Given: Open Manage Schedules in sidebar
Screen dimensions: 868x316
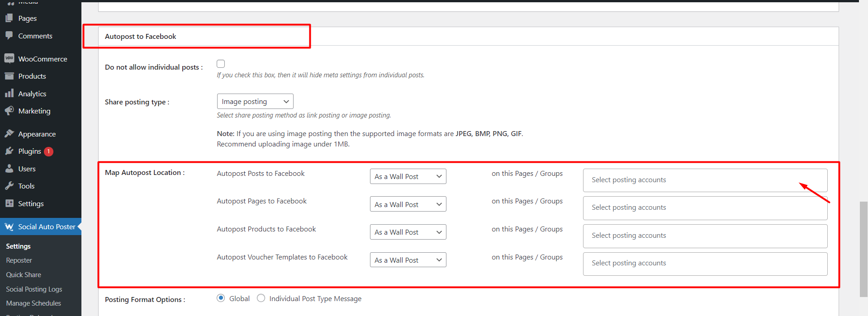Looking at the screenshot, I should 33,303.
